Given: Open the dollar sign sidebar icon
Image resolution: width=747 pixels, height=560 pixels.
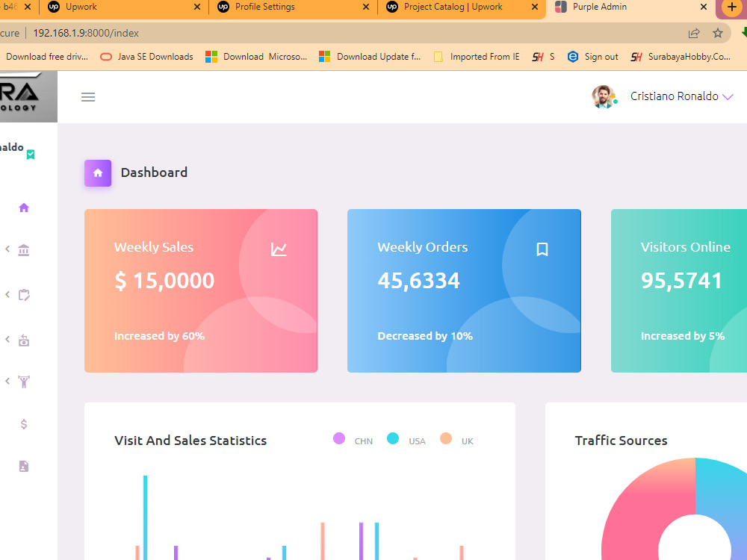Looking at the screenshot, I should pyautogui.click(x=24, y=424).
